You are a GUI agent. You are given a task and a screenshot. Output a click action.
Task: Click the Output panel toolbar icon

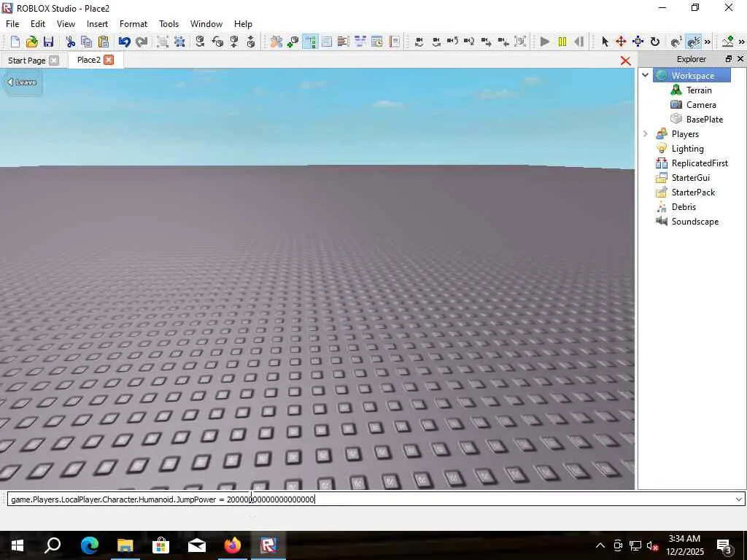[343, 42]
